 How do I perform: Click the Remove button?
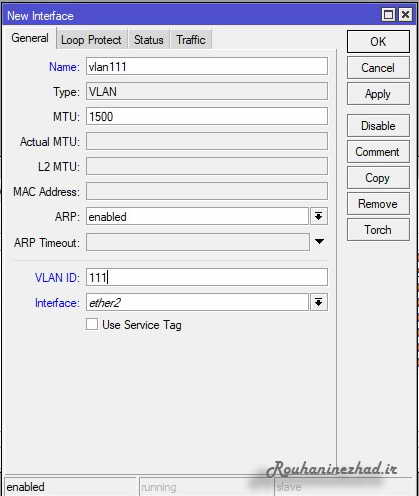pos(378,204)
